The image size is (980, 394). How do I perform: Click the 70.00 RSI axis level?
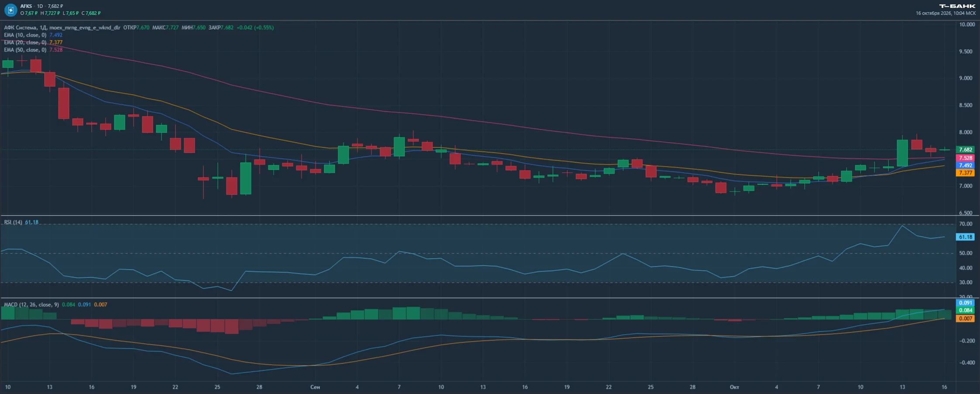click(x=966, y=224)
